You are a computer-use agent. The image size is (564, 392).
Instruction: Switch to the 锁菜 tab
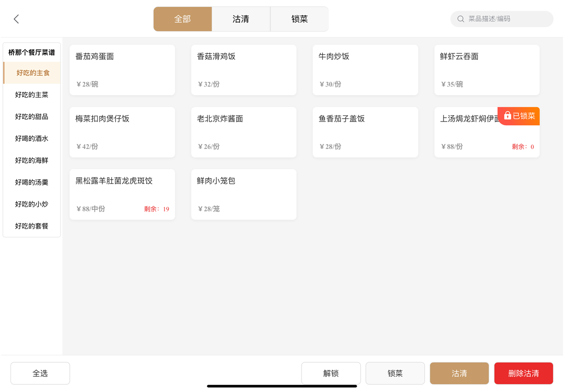click(x=299, y=19)
